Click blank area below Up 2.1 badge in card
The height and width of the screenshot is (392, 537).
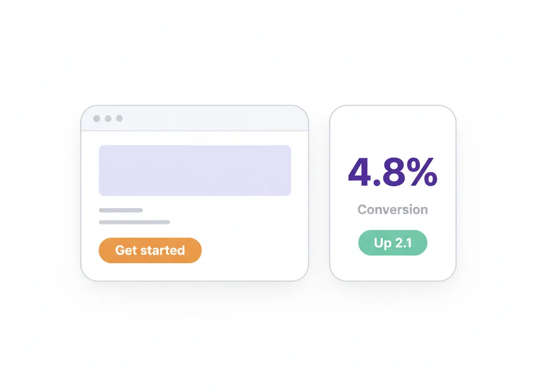point(393,267)
